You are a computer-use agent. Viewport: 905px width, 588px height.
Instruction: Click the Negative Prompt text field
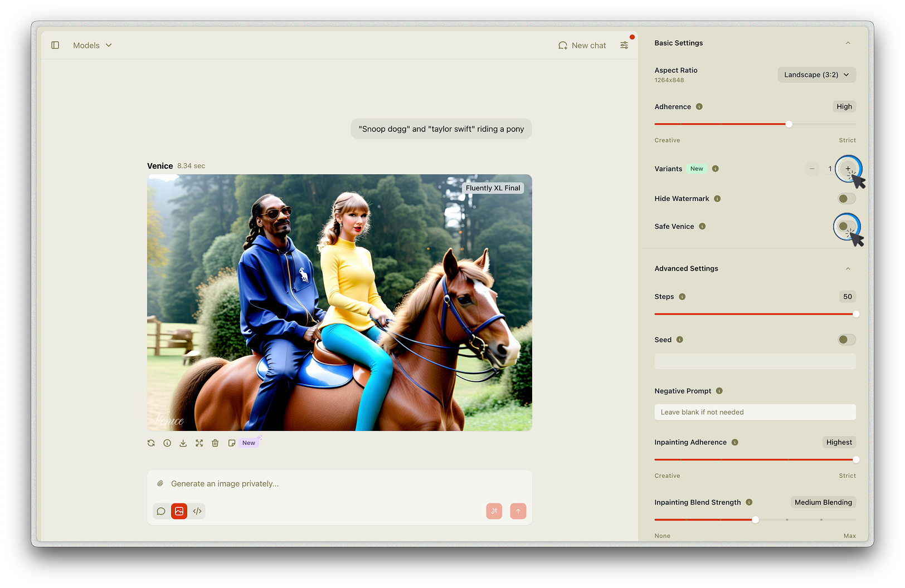pos(755,412)
